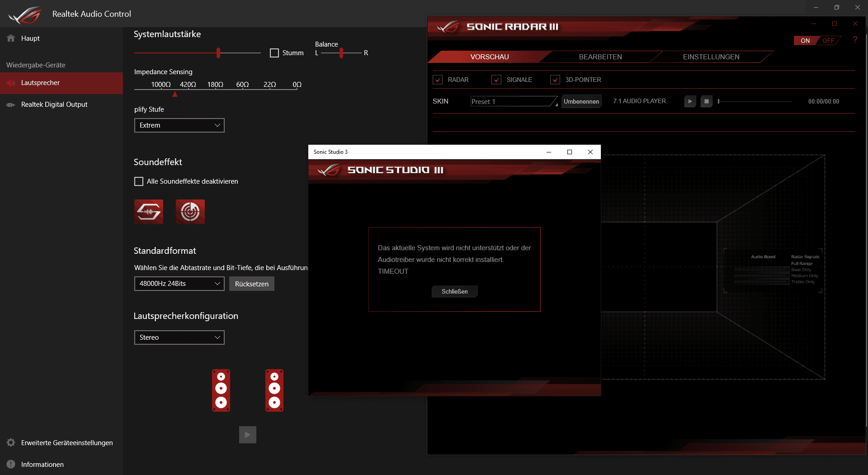Open the SKIN Preset 1 dropdown
The image size is (868, 475).
pos(514,101)
